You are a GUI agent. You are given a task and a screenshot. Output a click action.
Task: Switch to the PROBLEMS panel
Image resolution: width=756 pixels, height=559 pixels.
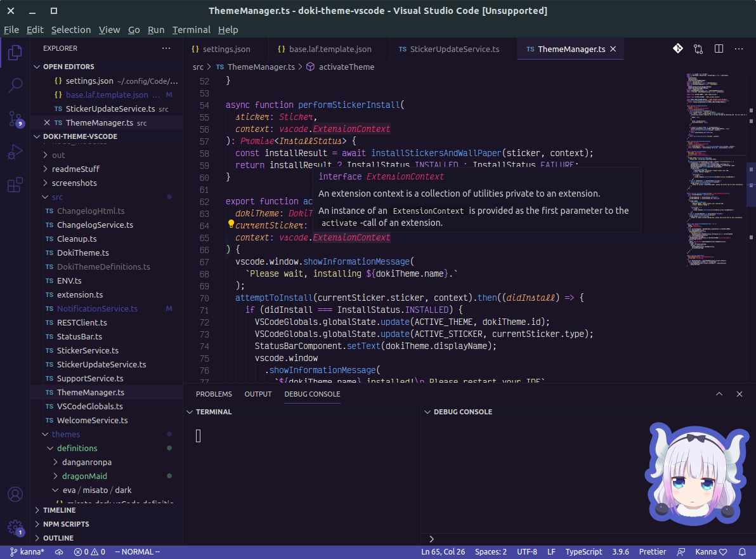tap(214, 393)
